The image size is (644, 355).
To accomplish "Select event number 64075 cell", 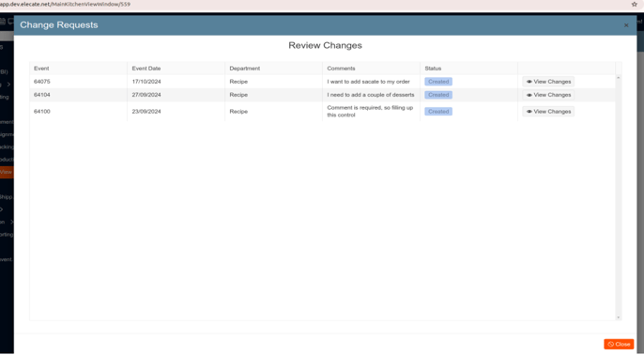I will pyautogui.click(x=42, y=82).
